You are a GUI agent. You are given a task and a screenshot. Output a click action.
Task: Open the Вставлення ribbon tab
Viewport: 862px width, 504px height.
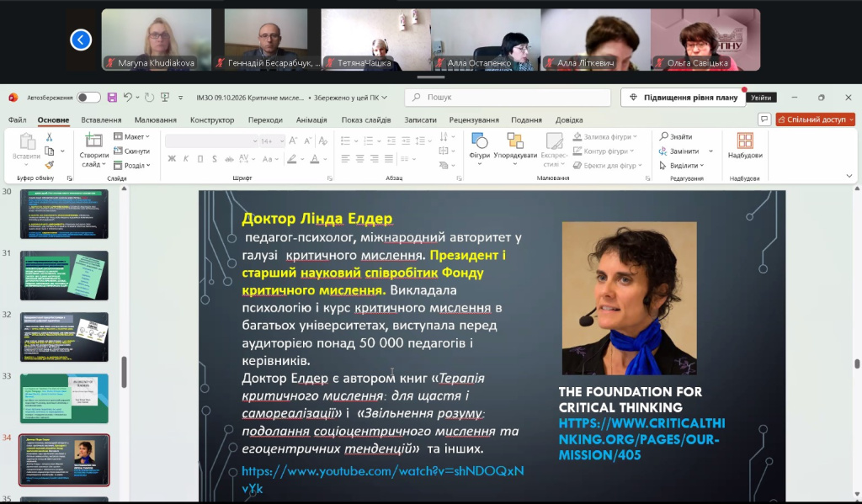pyautogui.click(x=101, y=119)
